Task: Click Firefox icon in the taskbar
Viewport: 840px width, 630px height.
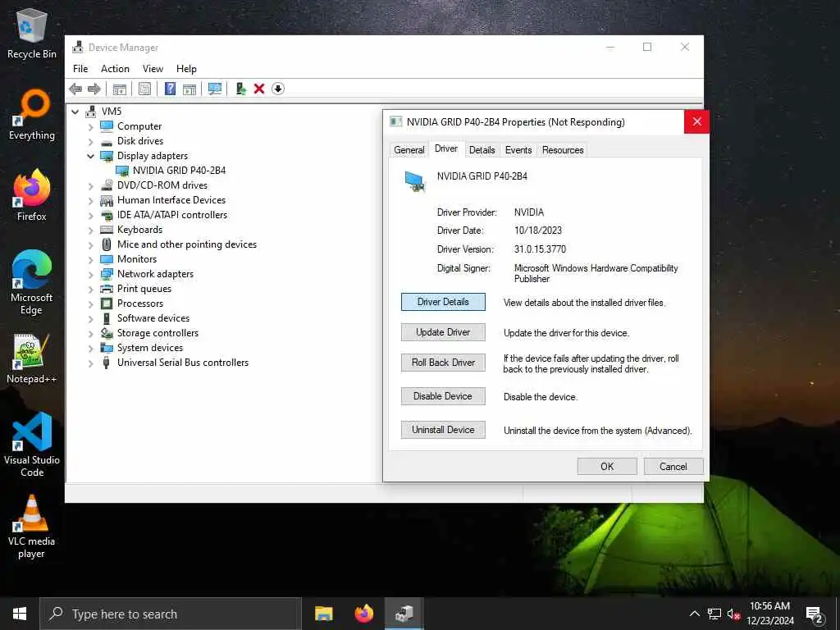Action: [364, 614]
